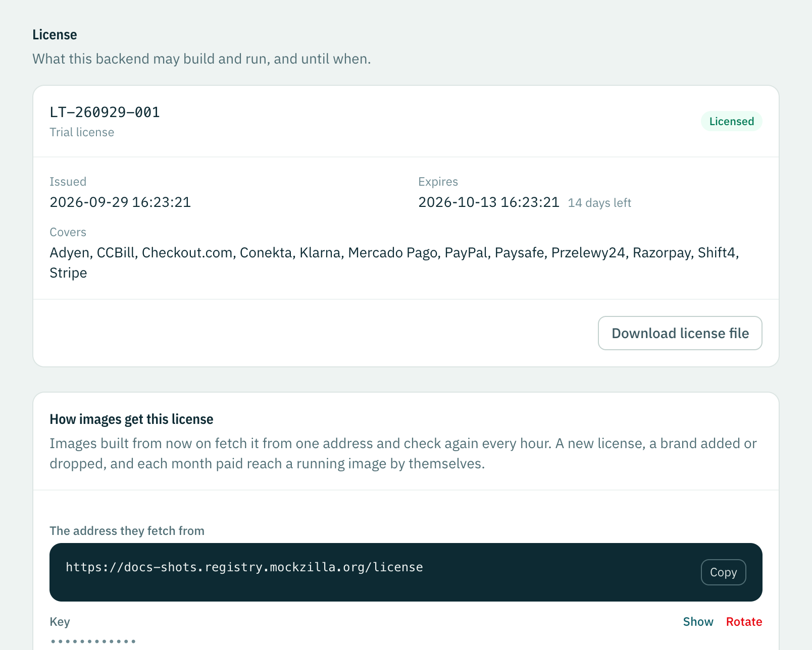Rotate the license key
Viewport: 812px width, 650px height.
pyautogui.click(x=744, y=622)
